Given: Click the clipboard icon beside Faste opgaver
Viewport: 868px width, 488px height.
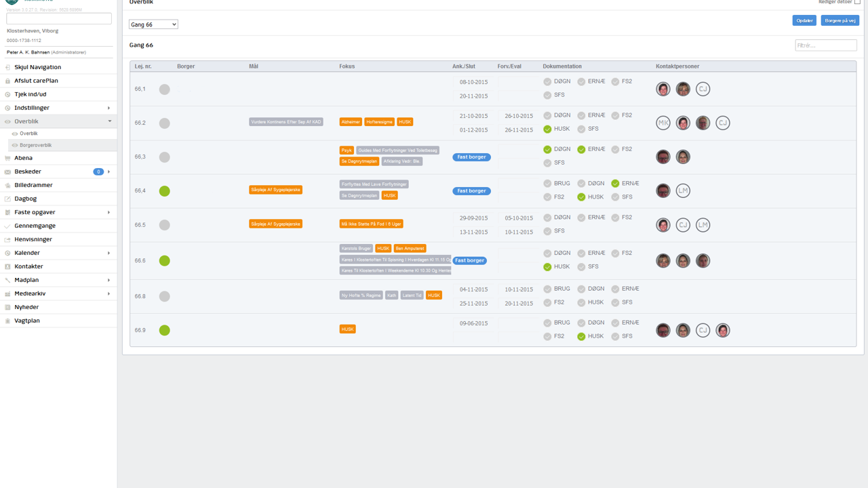Looking at the screenshot, I should [7, 212].
